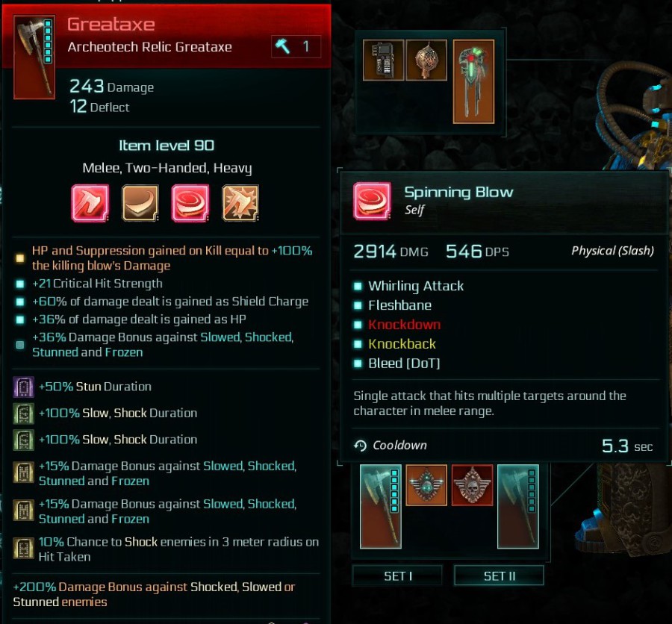Click the first red axe skill icon

point(90,203)
